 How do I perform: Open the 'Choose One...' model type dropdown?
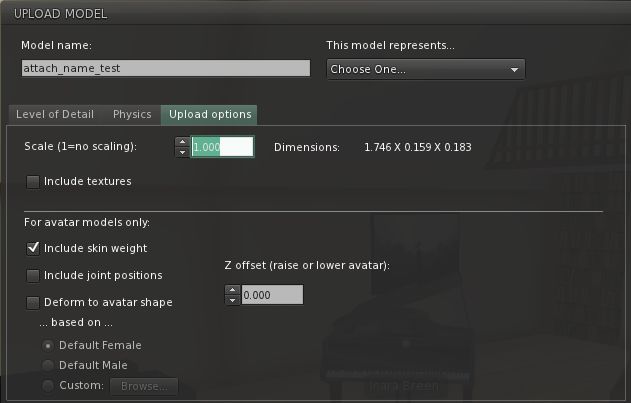tap(425, 69)
